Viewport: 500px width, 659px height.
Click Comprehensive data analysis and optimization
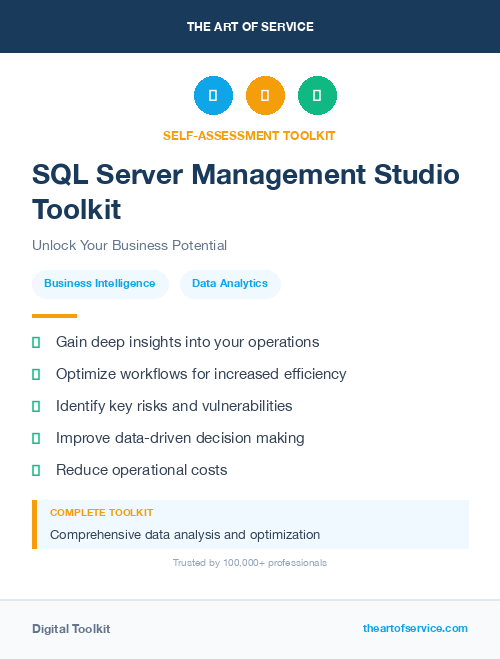click(x=185, y=535)
